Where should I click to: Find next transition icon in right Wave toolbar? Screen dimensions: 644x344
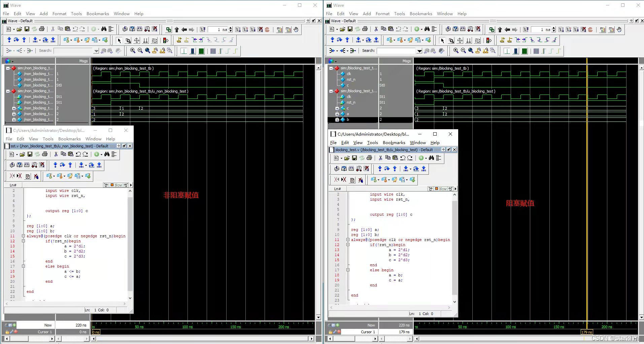[524, 40]
